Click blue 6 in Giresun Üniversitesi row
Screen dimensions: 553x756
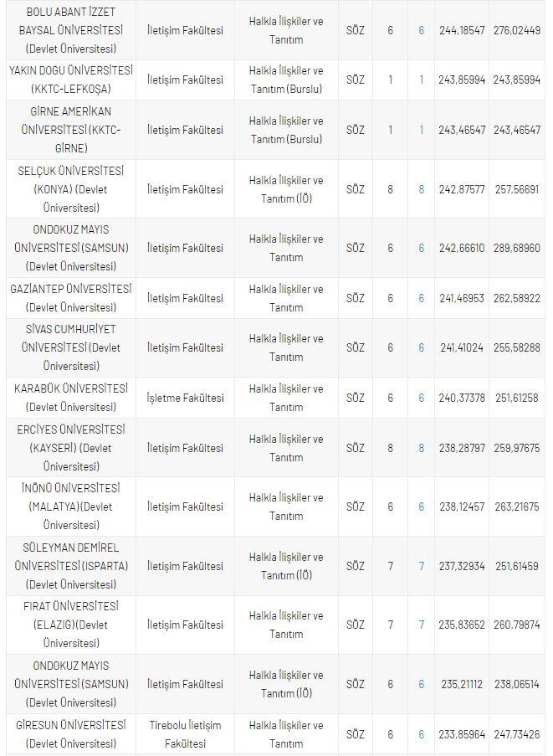422,734
